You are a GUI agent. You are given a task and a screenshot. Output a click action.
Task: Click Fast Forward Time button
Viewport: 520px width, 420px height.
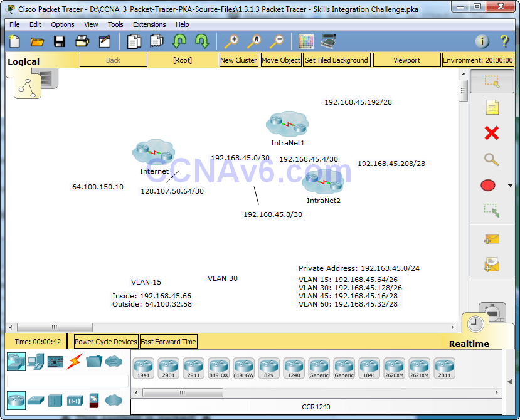[169, 342]
